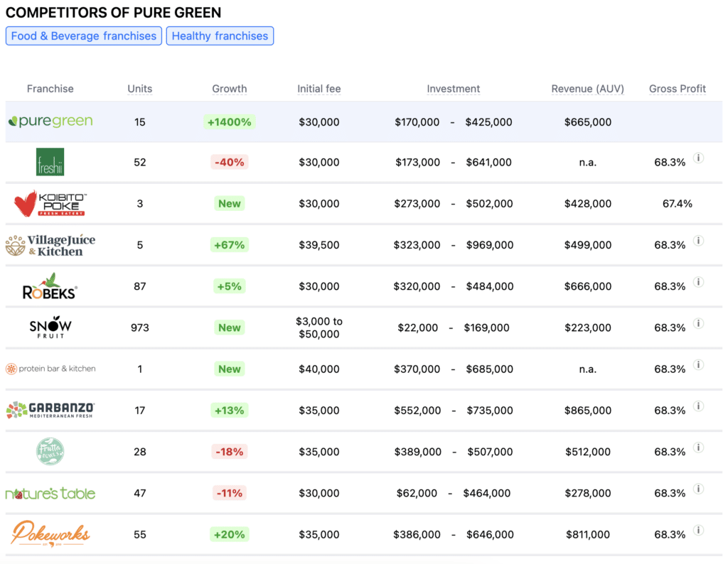Click info icon in Village Juice row
The height and width of the screenshot is (564, 728).
698,240
